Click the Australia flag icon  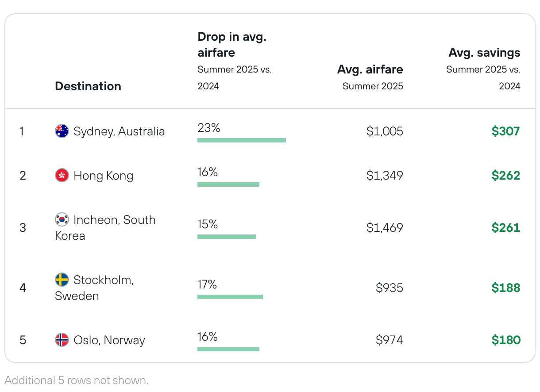click(x=62, y=131)
